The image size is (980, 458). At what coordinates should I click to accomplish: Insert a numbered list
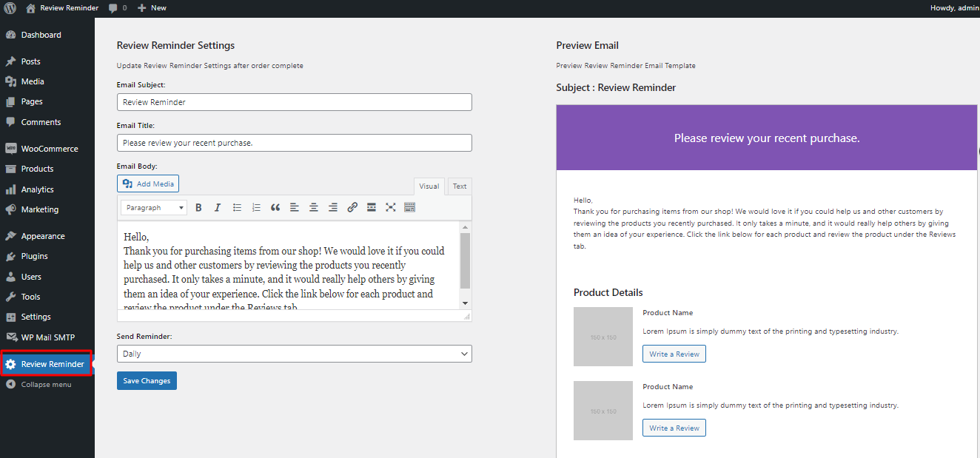click(x=256, y=208)
